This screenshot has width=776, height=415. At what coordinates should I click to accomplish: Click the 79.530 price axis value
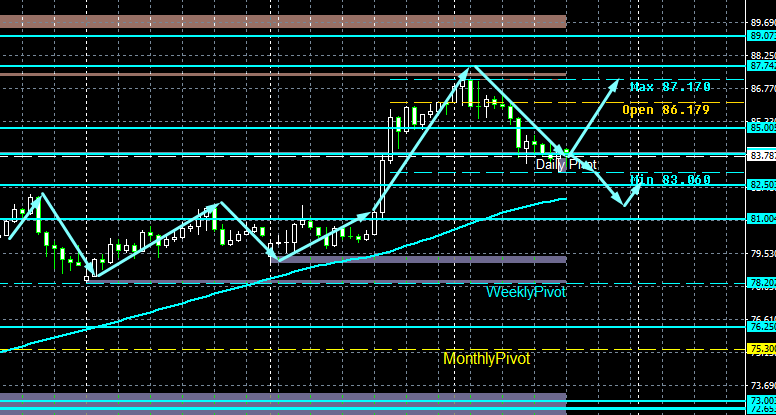(x=763, y=254)
